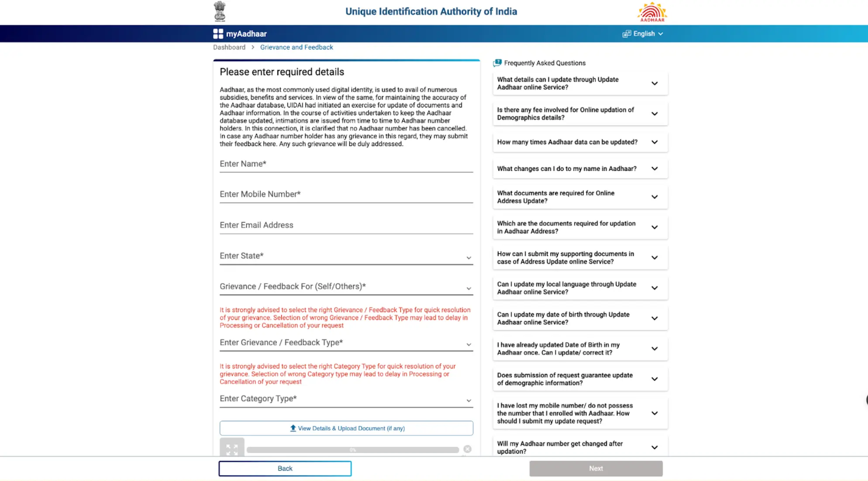Screen dimensions: 868x481
Task: Click Grievance and Feedback breadcrumb link
Action: point(296,47)
